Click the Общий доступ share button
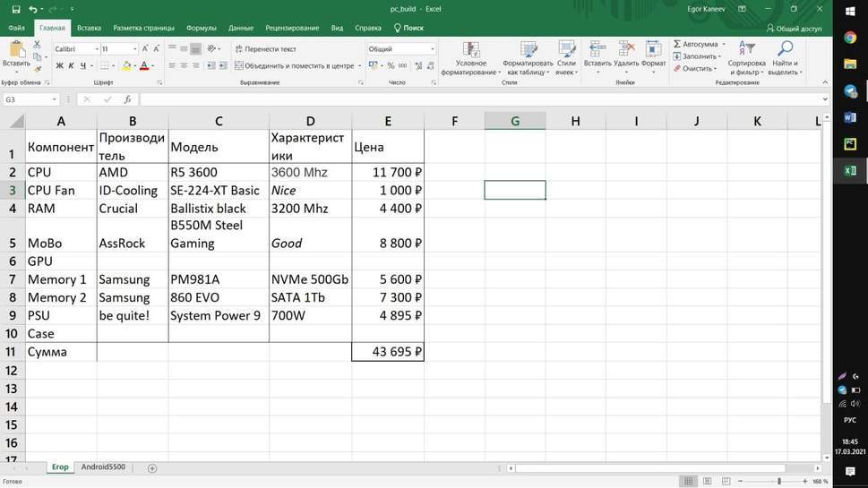The image size is (868, 488). pos(794,28)
